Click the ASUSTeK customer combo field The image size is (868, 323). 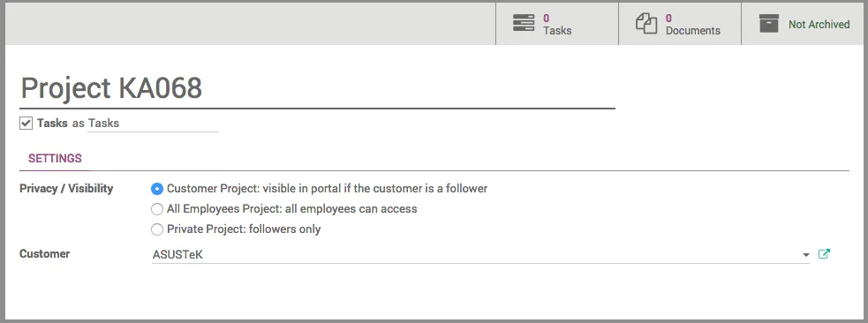tap(480, 255)
